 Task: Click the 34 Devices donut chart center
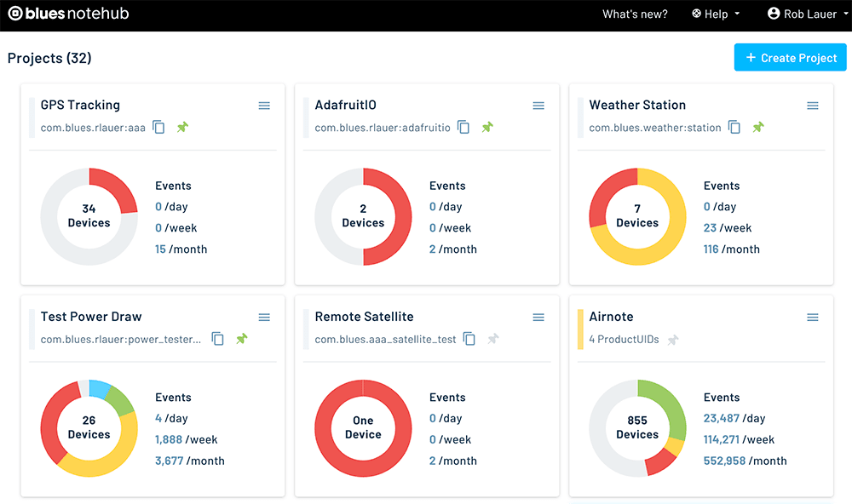coord(89,216)
